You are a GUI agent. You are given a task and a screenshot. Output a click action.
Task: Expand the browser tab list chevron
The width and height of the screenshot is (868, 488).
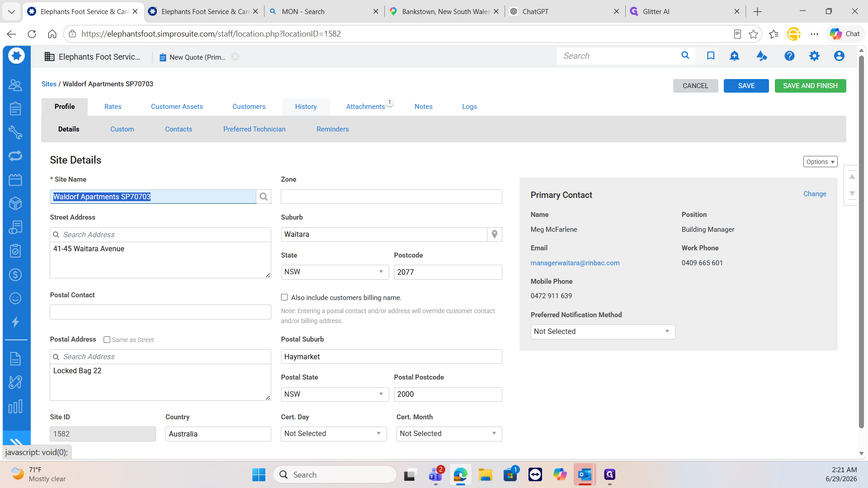tap(11, 11)
